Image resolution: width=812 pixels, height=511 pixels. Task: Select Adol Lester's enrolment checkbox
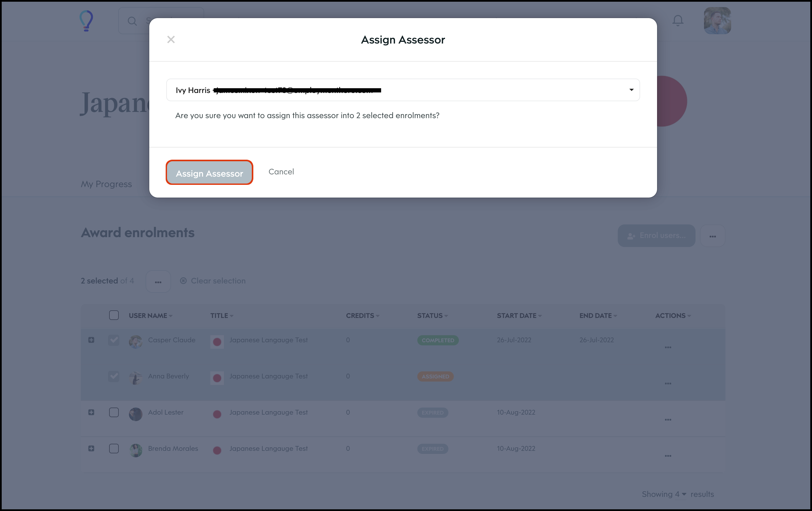[x=114, y=412]
